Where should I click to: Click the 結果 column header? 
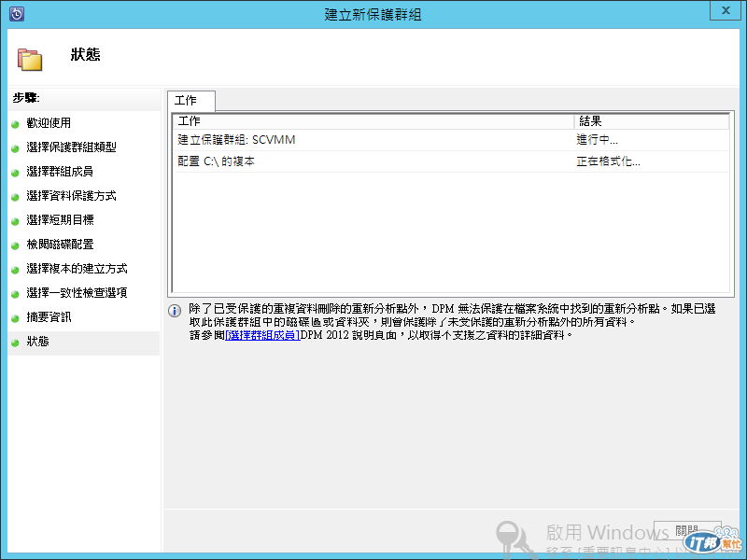[651, 121]
